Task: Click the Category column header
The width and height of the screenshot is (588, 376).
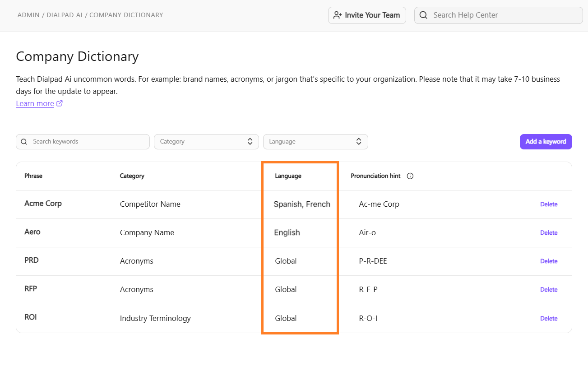Action: click(x=132, y=176)
